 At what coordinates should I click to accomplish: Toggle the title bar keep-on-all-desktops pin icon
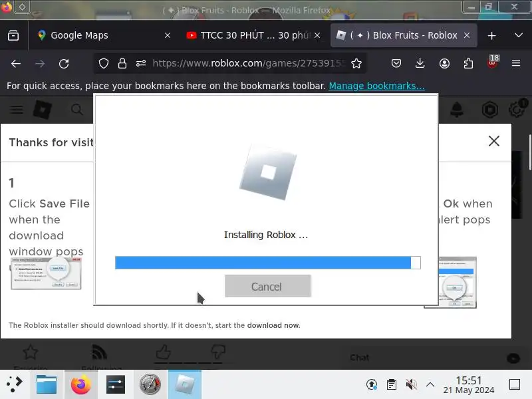click(x=22, y=7)
